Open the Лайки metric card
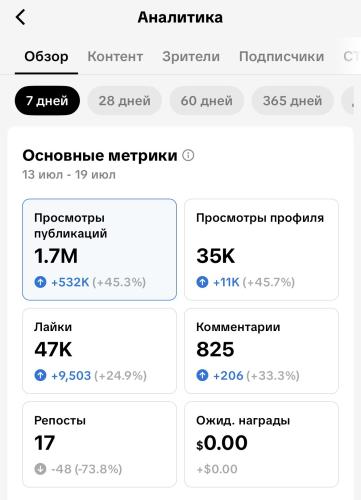361x500 pixels. (x=99, y=351)
